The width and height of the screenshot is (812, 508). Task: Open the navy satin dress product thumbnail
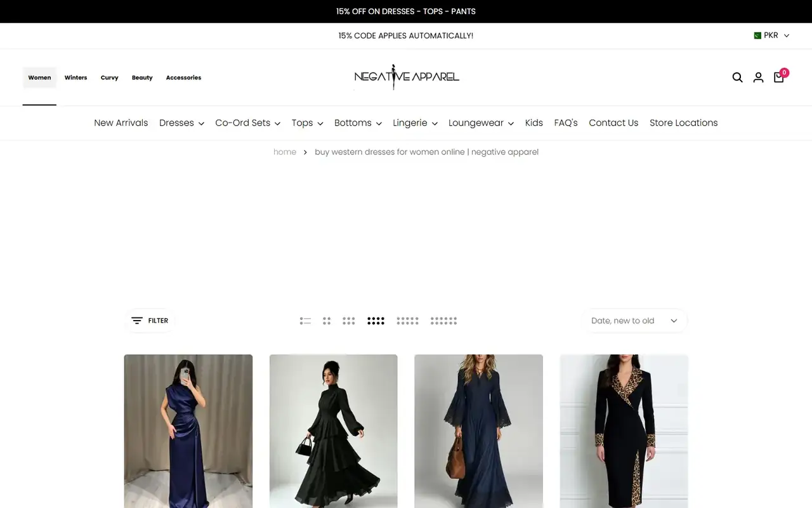click(188, 431)
